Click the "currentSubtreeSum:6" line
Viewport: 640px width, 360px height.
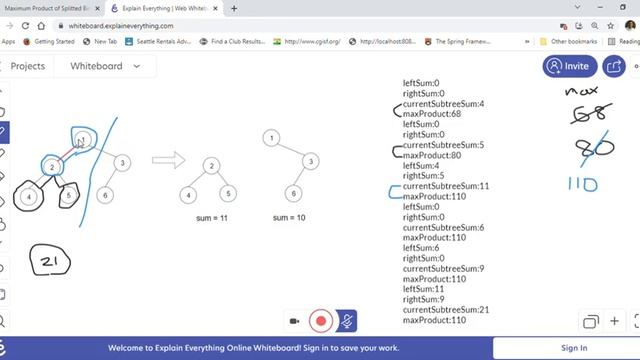(443, 227)
